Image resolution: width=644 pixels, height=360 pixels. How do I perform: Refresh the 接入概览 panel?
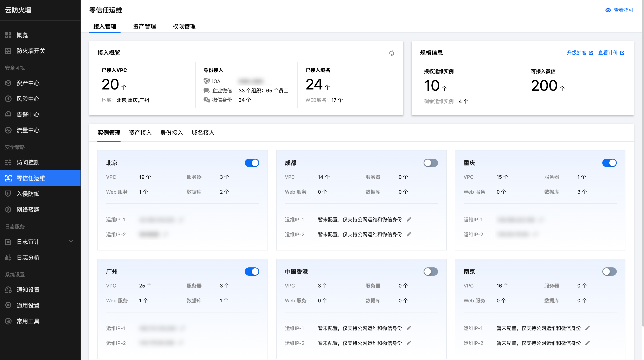[x=392, y=53]
